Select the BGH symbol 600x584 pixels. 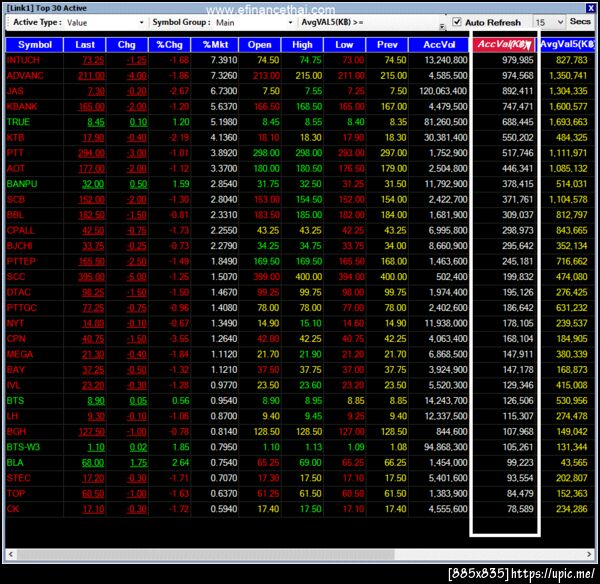(x=16, y=432)
